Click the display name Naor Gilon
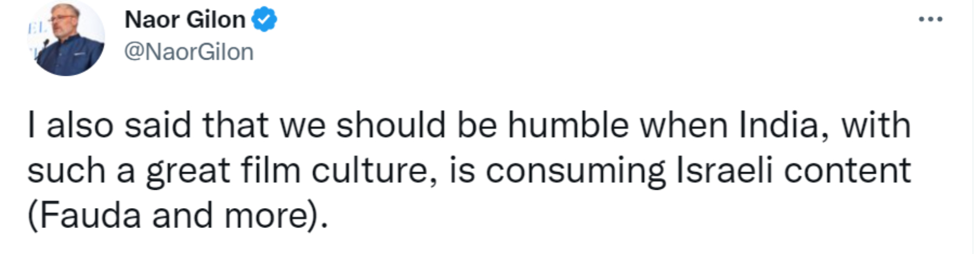The image size is (980, 254). 185,20
